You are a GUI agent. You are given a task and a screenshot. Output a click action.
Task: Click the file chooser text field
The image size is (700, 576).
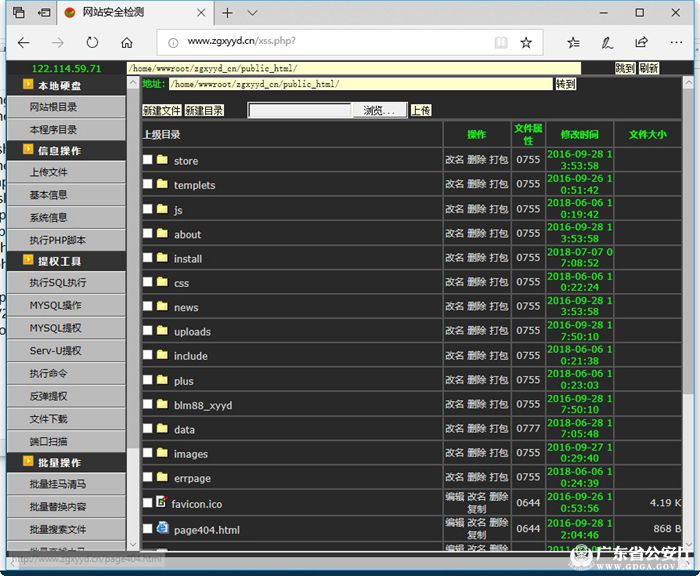[x=300, y=110]
